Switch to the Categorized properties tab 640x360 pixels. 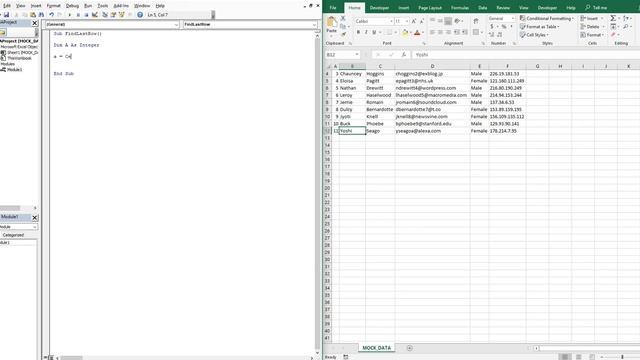[x=13, y=235]
